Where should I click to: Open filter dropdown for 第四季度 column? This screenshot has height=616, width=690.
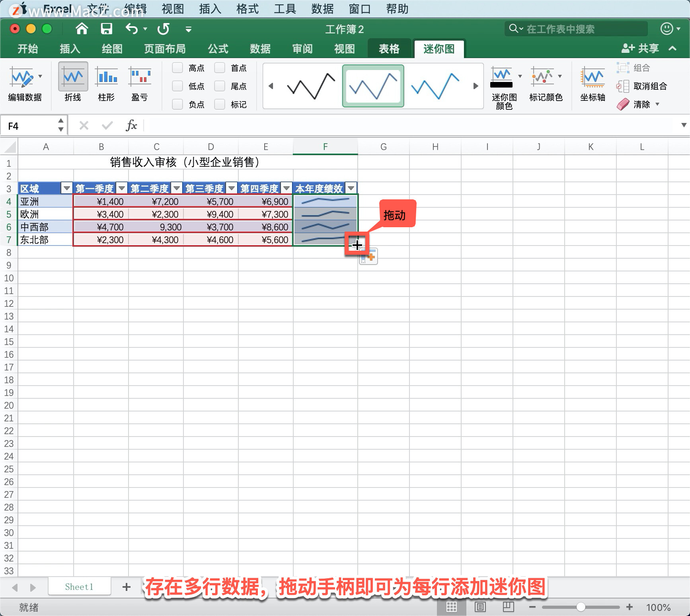287,188
